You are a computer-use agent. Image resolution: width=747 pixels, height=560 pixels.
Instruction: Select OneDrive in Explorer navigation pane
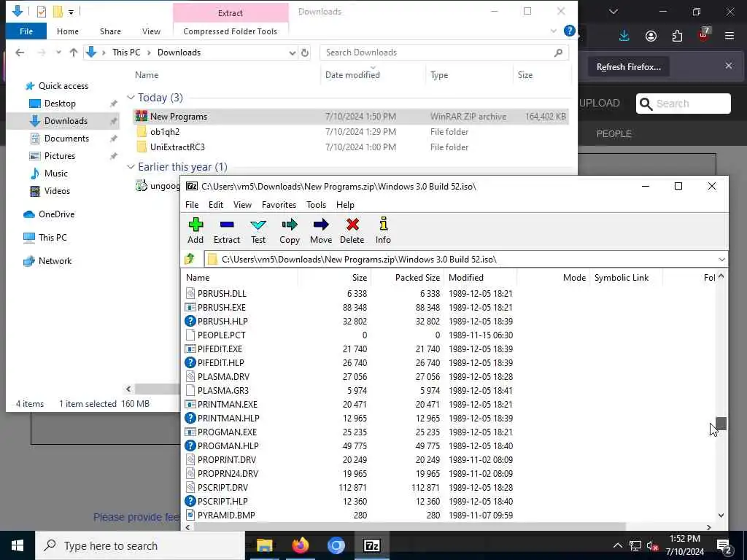coord(56,214)
